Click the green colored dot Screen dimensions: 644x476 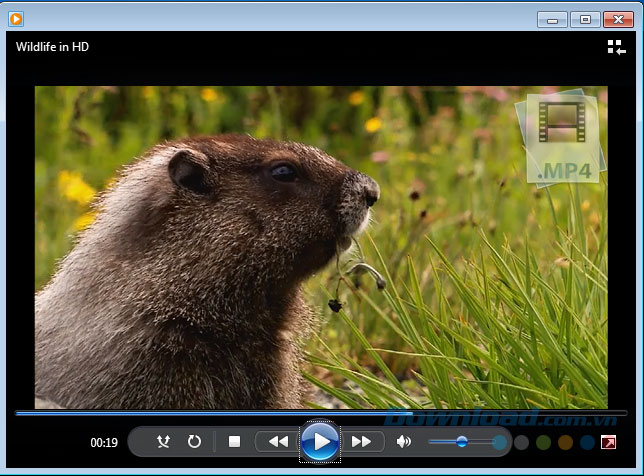(x=543, y=442)
